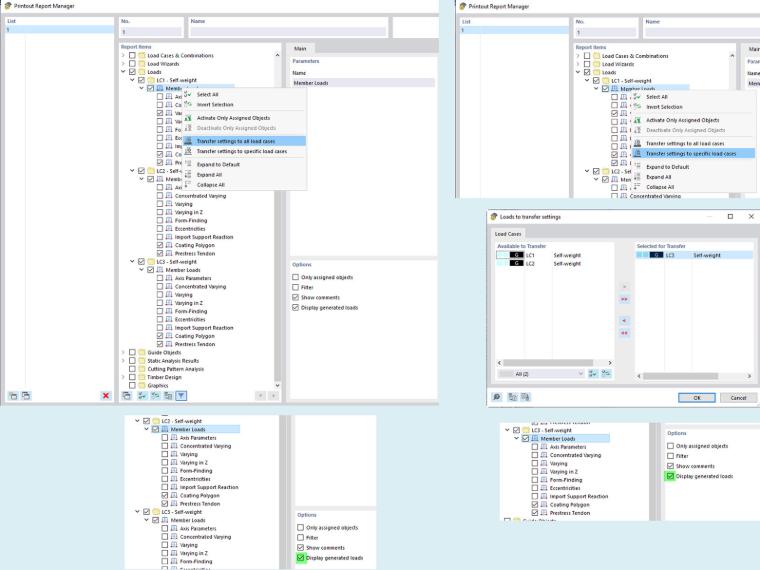Click the Name input field in left window
This screenshot has height=570, width=760.
[x=288, y=32]
